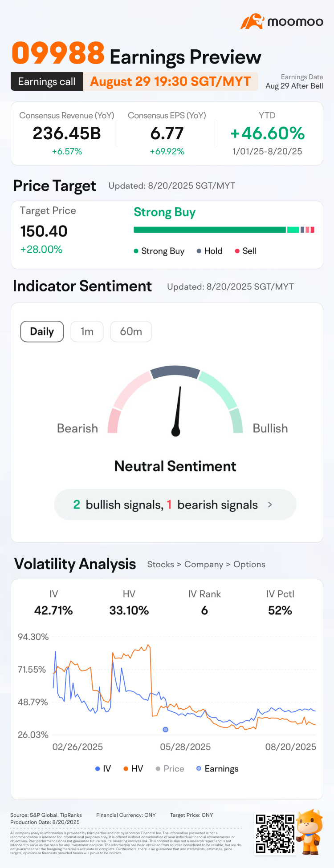The width and height of the screenshot is (334, 868).
Task: Click the blue Earnings marker dot on chart
Action: pyautogui.click(x=166, y=730)
